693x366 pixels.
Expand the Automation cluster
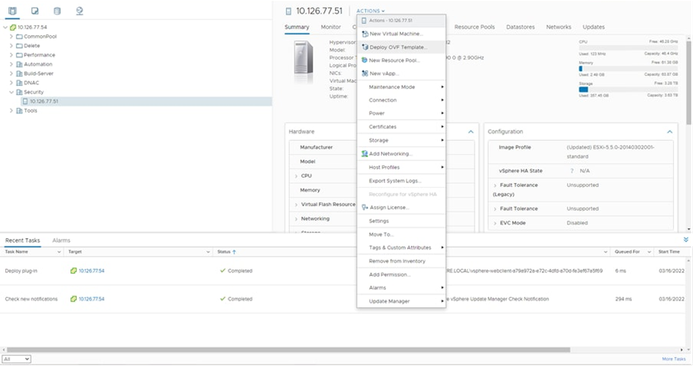(x=11, y=65)
